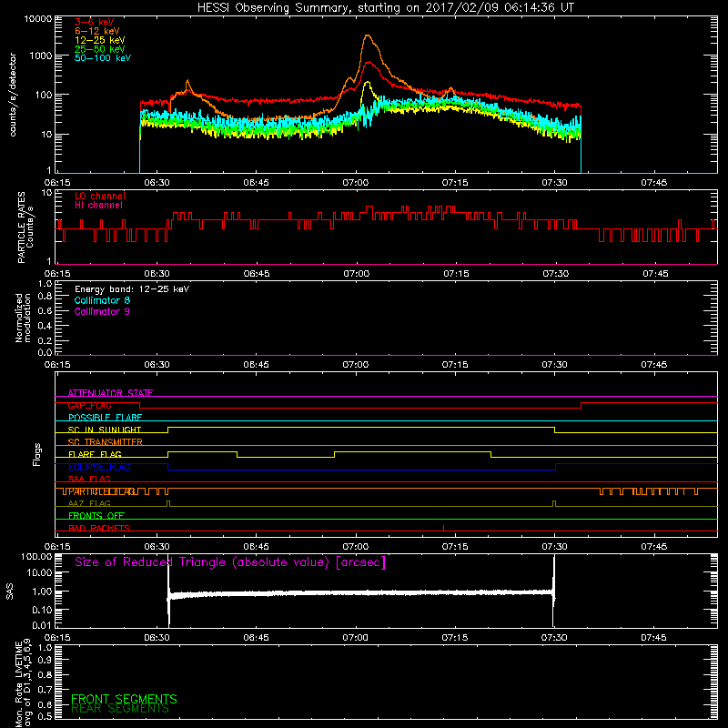Click the HI channel legend label

pyautogui.click(x=98, y=206)
